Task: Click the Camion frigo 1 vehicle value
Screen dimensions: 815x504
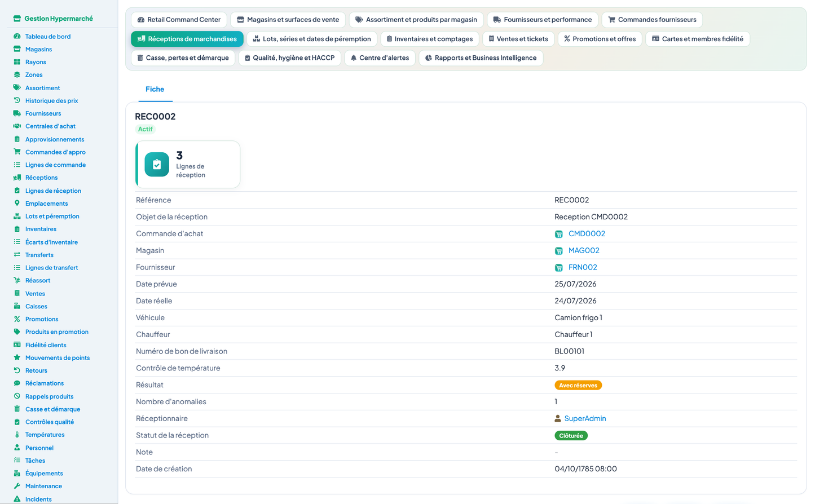Action: click(578, 318)
